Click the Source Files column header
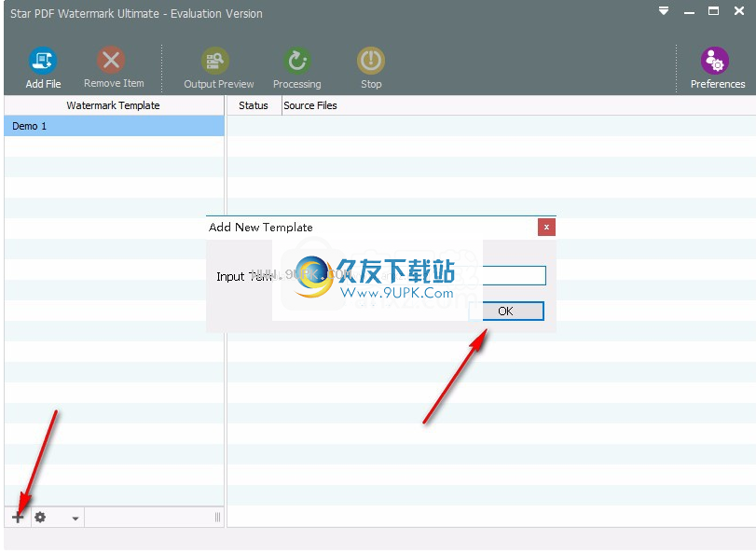Viewport: 756px width, 554px height. tap(310, 105)
